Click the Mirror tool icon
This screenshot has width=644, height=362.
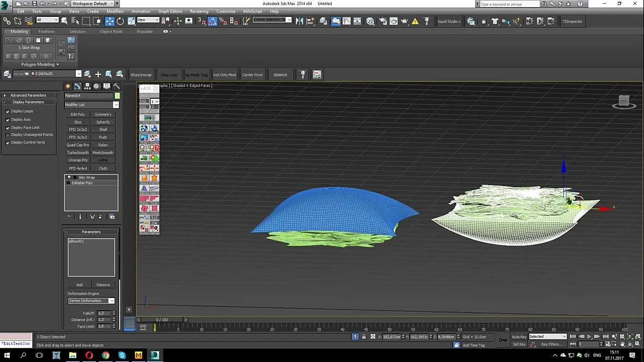(x=299, y=21)
